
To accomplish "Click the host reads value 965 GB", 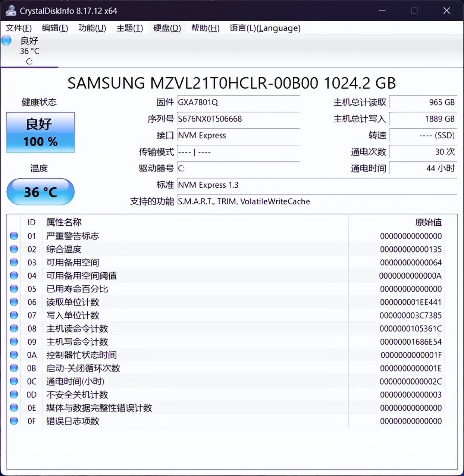I will (423, 102).
